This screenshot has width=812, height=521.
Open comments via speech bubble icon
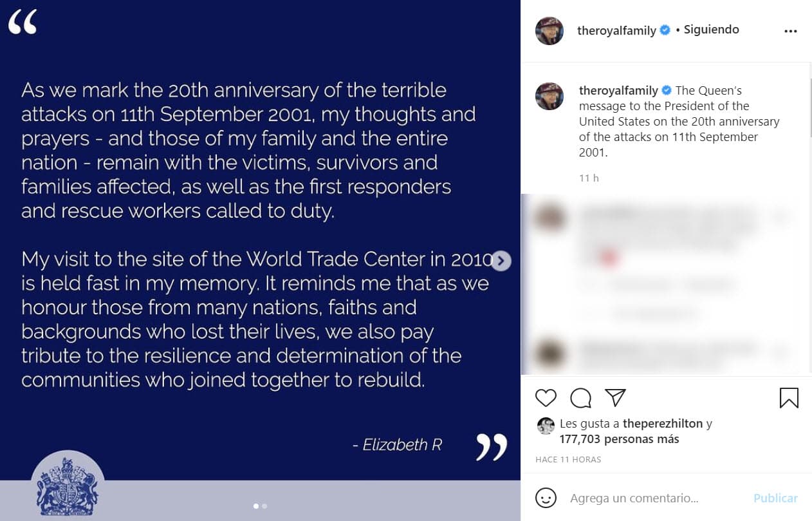tap(580, 398)
